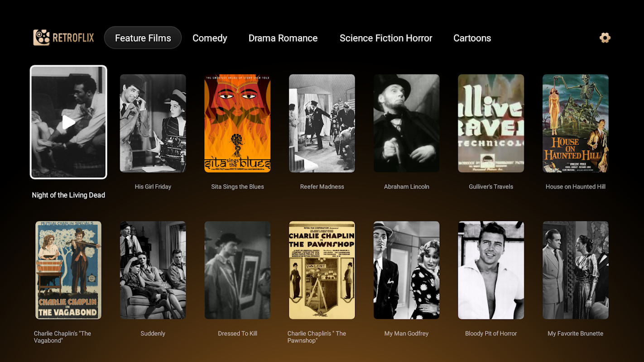Open His Girl Friday poster

pos(153,123)
